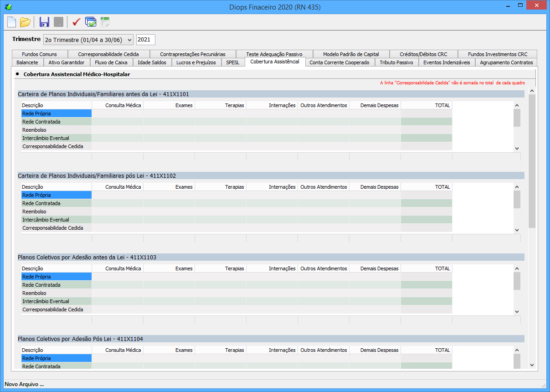Validate using the red checkmark icon
The height and width of the screenshot is (392, 550).
click(77, 21)
